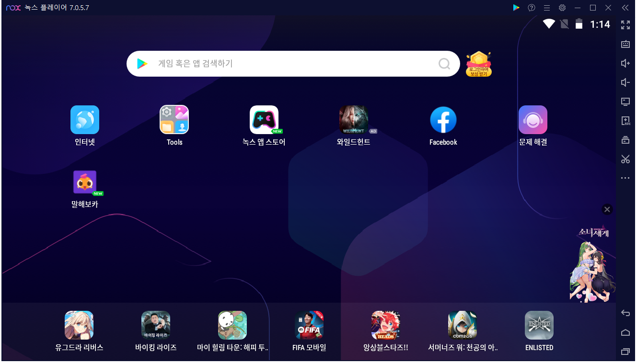Screen dimensions: 637x364
Task: Open multi-instance manager in sidebar
Action: point(625,140)
